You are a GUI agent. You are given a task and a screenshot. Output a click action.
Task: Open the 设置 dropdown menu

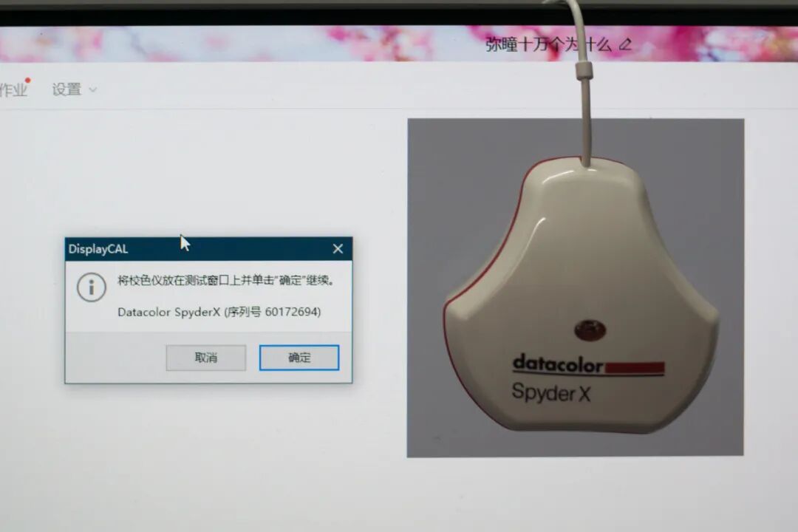(x=74, y=89)
